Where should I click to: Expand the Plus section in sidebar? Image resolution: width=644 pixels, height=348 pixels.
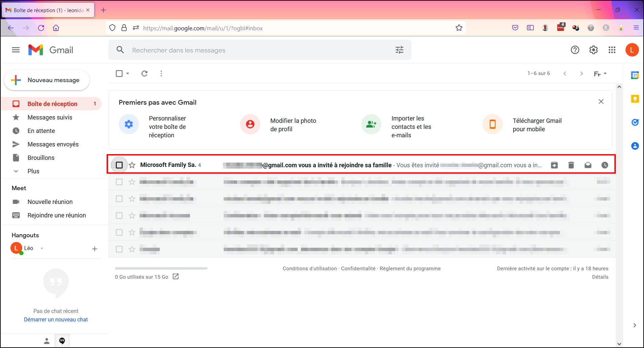33,171
